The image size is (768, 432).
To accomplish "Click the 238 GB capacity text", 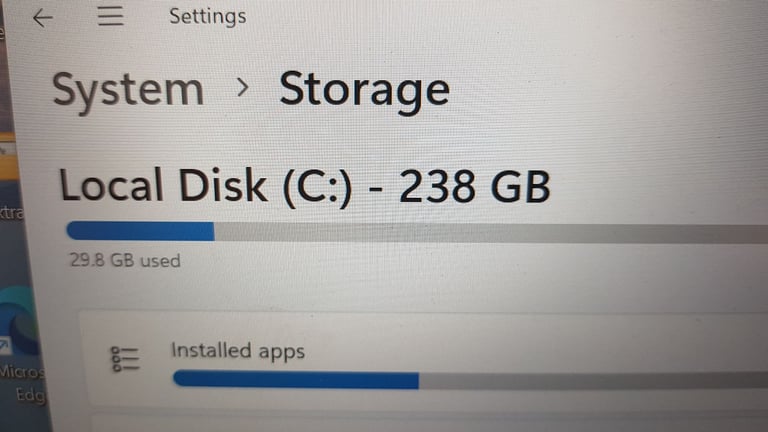I will click(475, 187).
